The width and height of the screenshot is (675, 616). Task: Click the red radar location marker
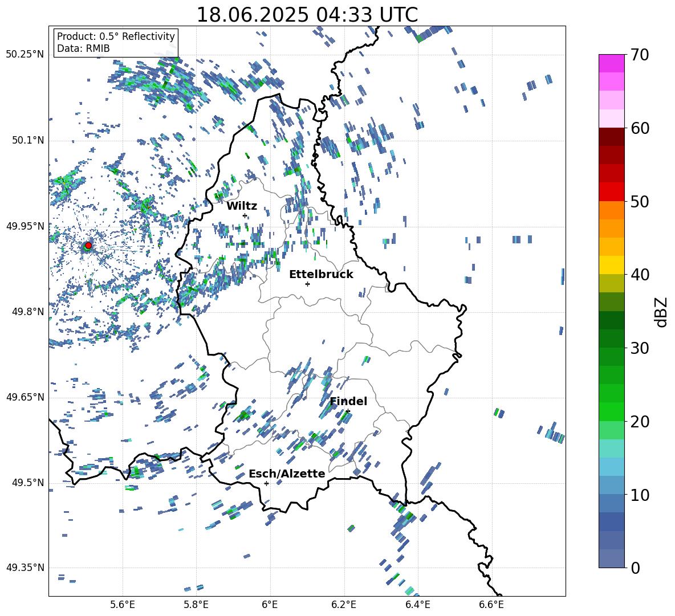click(88, 245)
